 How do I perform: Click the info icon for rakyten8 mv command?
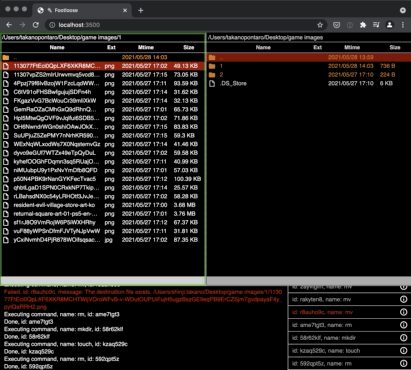tap(403, 299)
